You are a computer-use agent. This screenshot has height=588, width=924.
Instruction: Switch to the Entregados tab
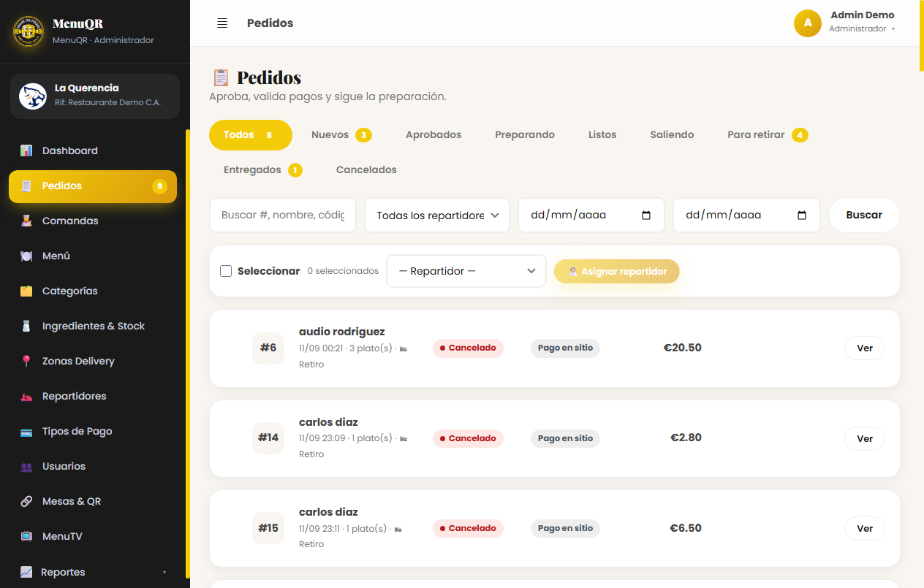(263, 170)
